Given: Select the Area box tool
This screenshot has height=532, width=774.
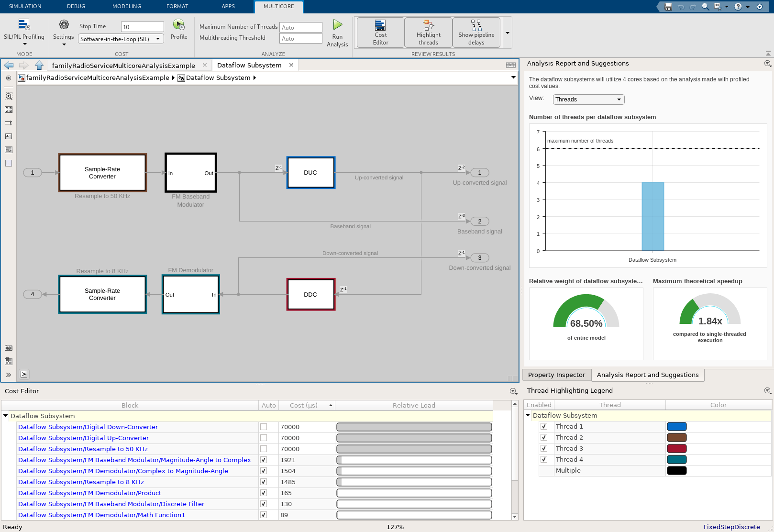Looking at the screenshot, I should (9, 163).
